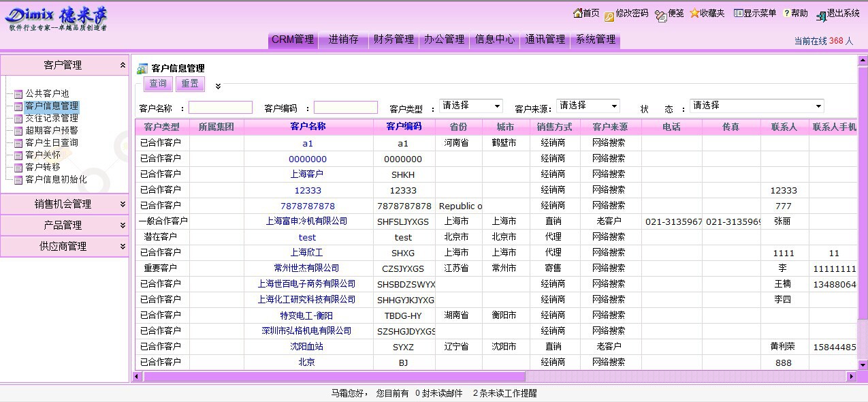The image size is (868, 402).
Task: Click the 查询 button
Action: tap(158, 84)
